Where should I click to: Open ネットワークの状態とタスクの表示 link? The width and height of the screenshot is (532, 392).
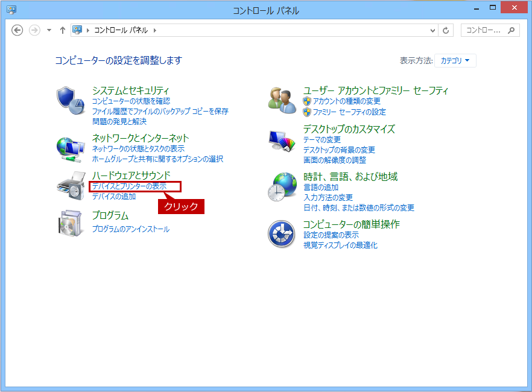[138, 148]
